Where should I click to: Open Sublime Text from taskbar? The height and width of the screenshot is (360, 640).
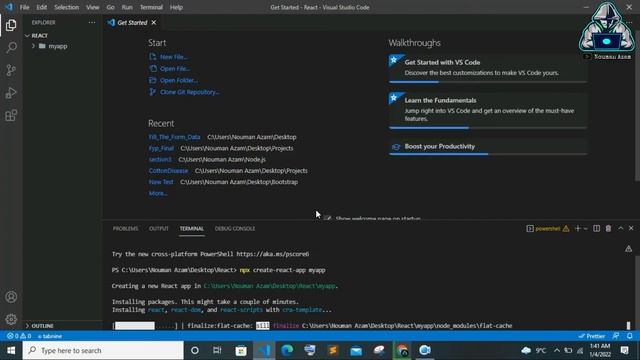333,350
